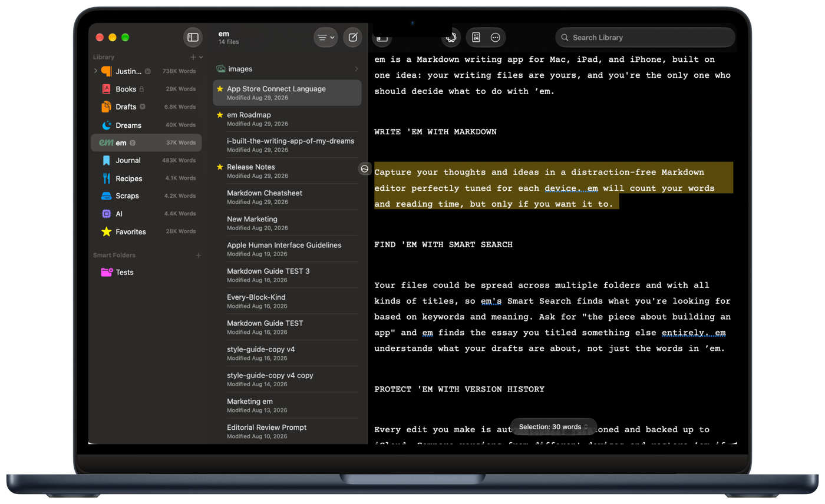
Task: Open the Markdown Cheatsheet file
Action: [287, 197]
